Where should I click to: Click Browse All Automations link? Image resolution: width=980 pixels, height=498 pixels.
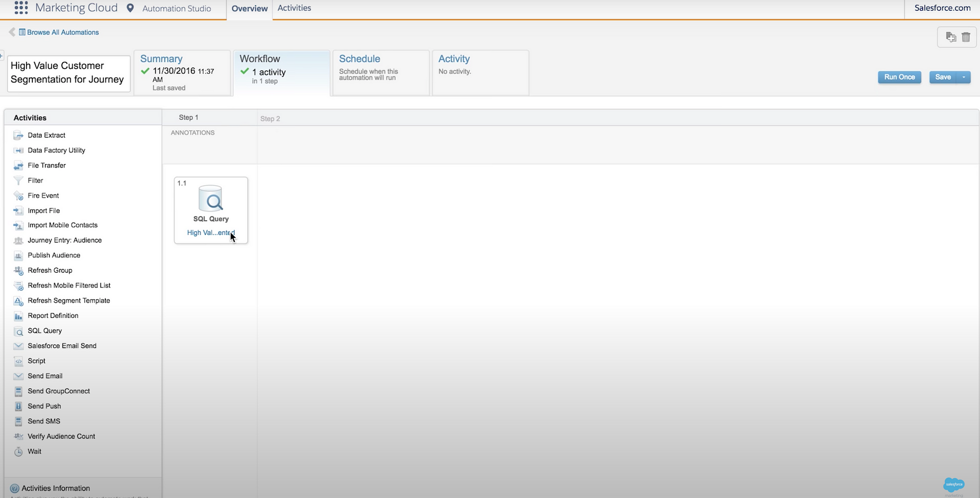coord(63,32)
